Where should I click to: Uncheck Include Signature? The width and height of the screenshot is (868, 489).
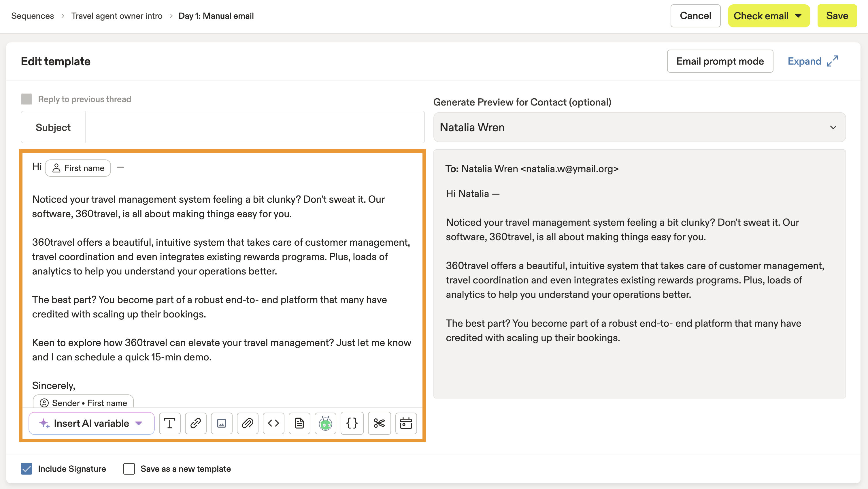[26, 469]
